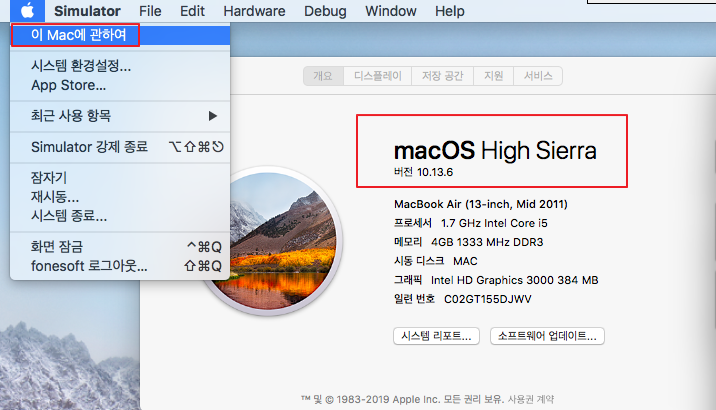Image resolution: width=716 pixels, height=410 pixels.
Task: Switch to the 서비스 tab
Action: (x=538, y=76)
